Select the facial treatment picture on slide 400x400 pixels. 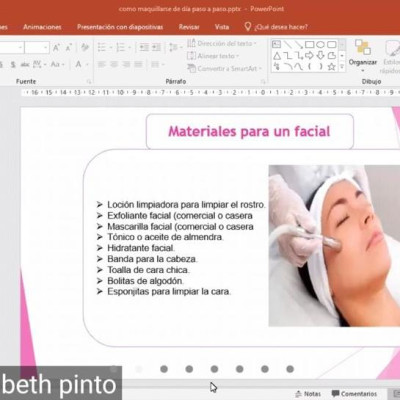click(334, 246)
